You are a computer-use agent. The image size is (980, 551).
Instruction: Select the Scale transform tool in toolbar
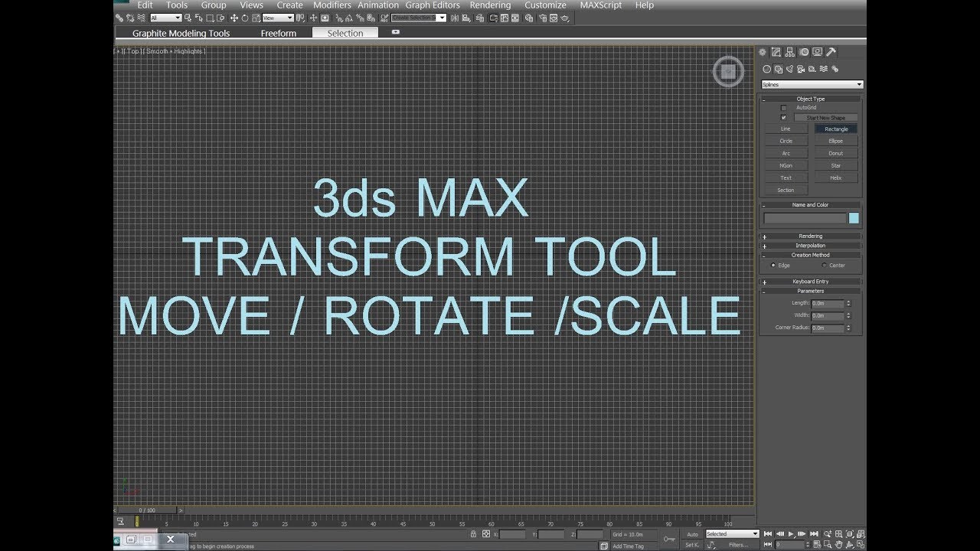(256, 18)
